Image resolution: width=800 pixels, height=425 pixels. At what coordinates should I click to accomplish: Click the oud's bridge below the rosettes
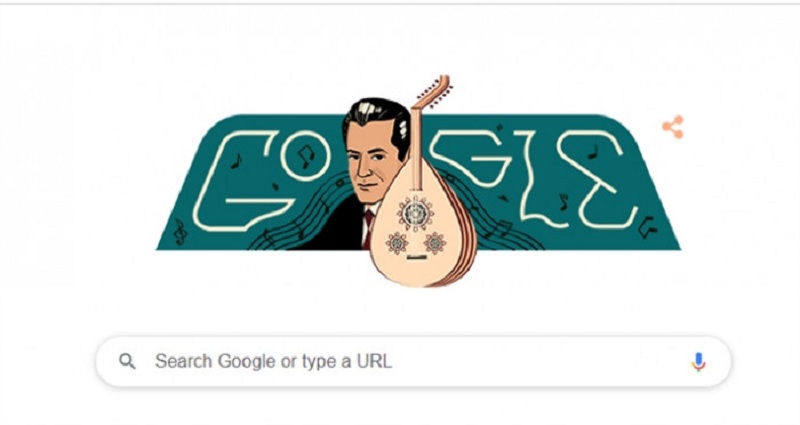416,257
